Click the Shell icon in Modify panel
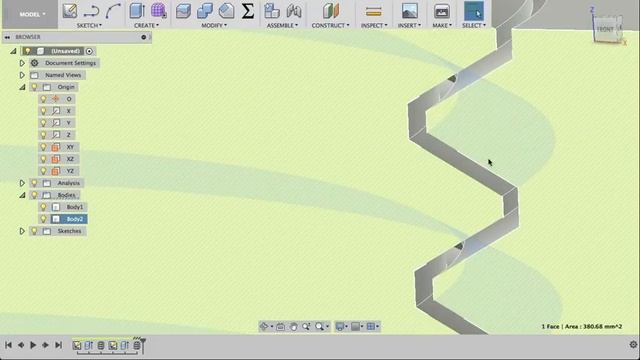 pyautogui.click(x=226, y=11)
